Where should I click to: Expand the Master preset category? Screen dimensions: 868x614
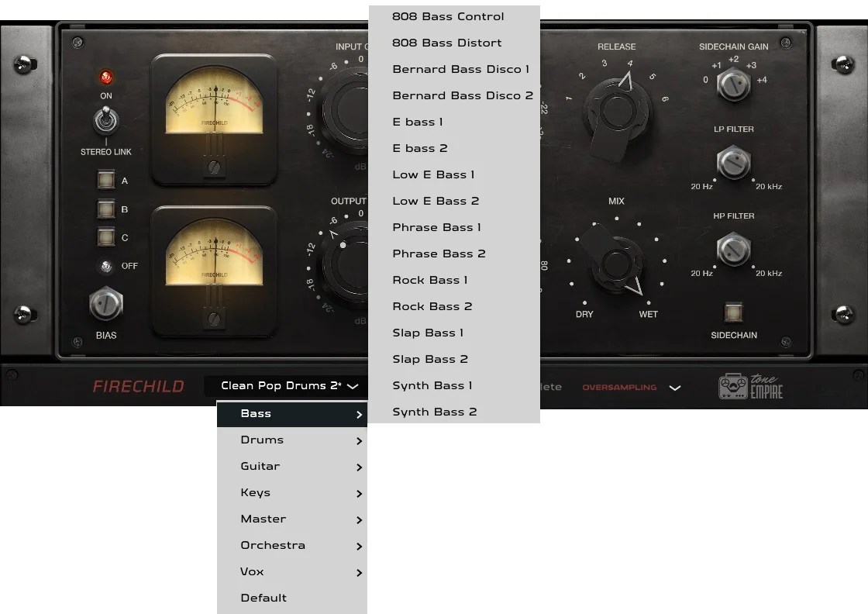(x=292, y=519)
